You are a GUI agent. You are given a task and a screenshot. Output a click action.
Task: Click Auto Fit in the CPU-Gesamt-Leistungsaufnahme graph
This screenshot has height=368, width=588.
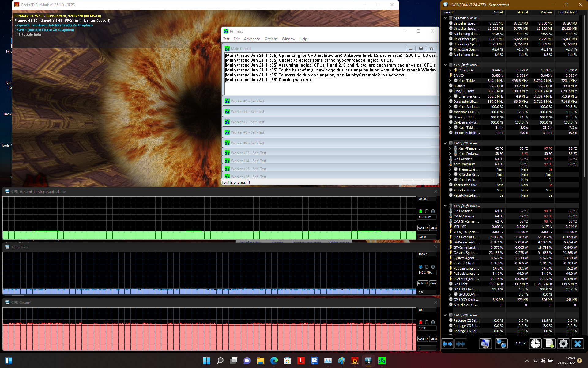click(423, 228)
